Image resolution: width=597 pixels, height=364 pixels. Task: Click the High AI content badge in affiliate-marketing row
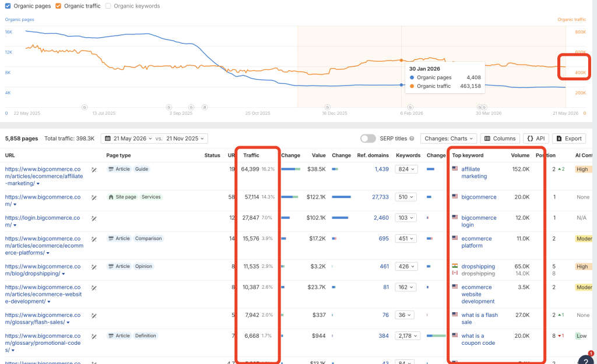(x=582, y=169)
